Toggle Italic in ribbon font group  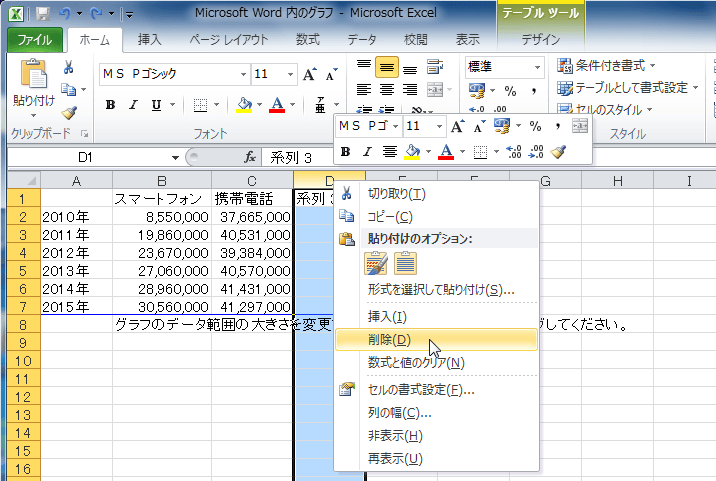pos(133,105)
